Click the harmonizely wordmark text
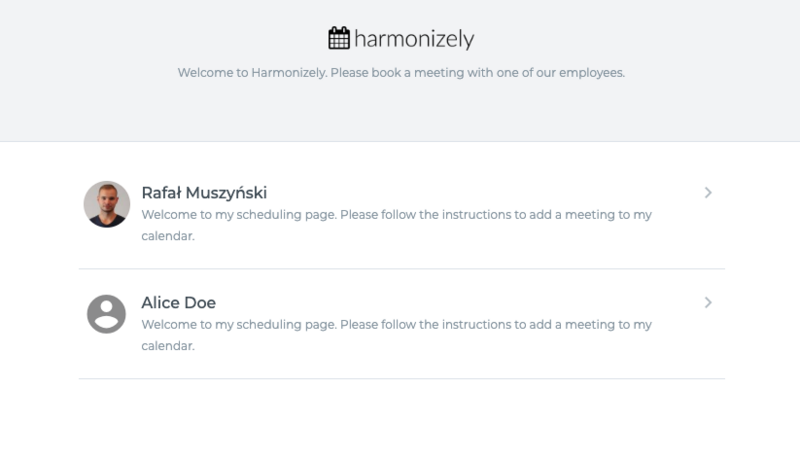The image size is (800, 460). coord(414,40)
